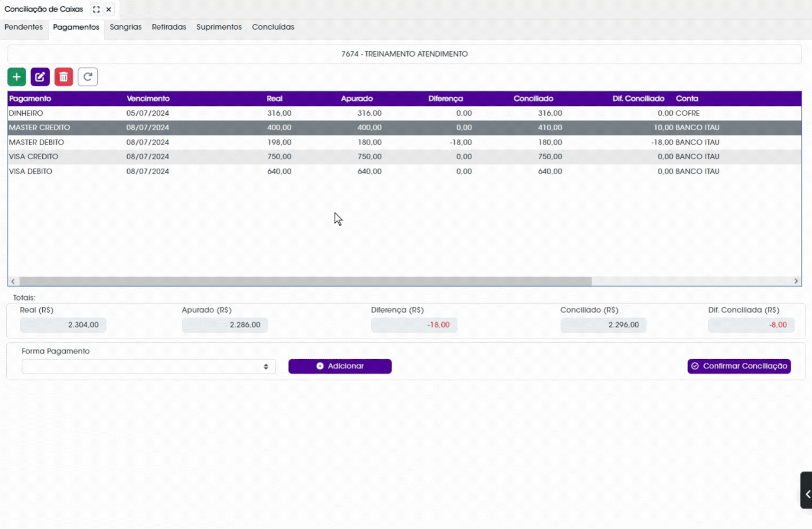Click the Diferença column header
Image resolution: width=812 pixels, height=529 pixels.
coord(446,99)
